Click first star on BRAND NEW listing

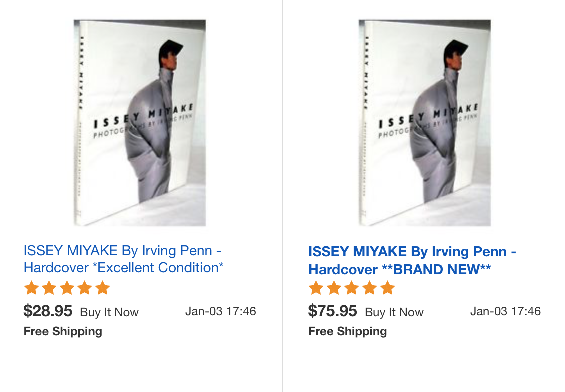pyautogui.click(x=316, y=288)
